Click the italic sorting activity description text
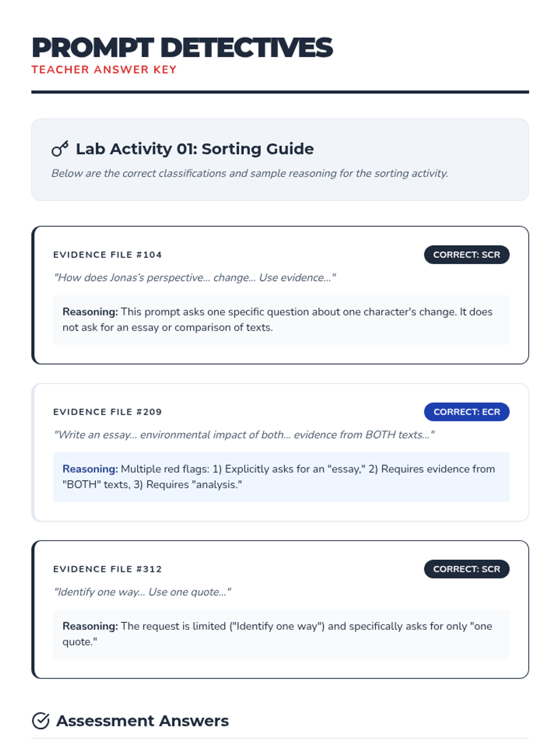 (x=250, y=174)
